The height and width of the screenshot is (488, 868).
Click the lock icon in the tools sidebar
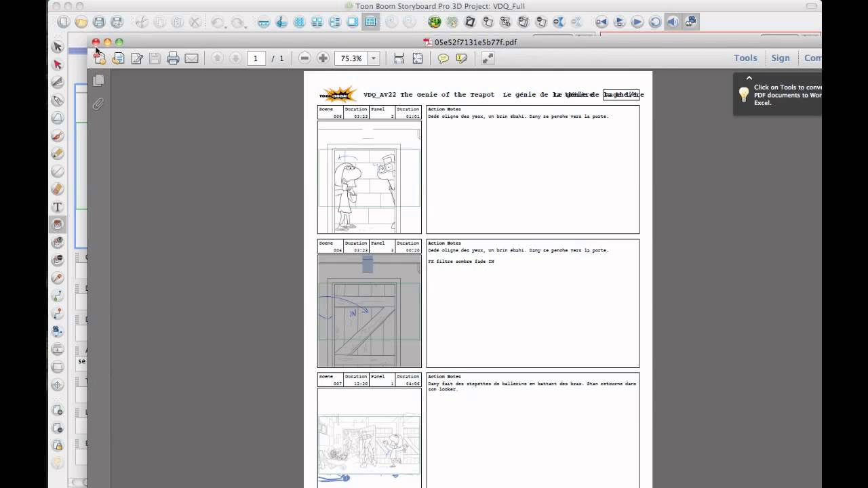point(58,445)
